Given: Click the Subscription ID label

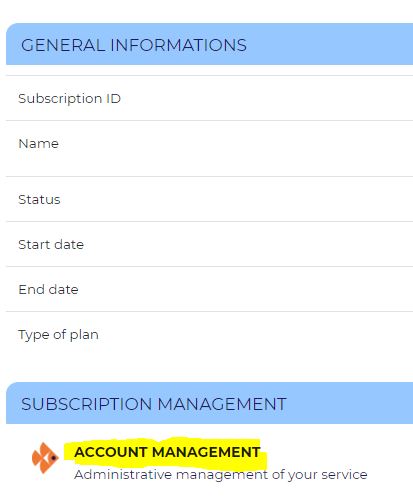Looking at the screenshot, I should (x=69, y=98).
